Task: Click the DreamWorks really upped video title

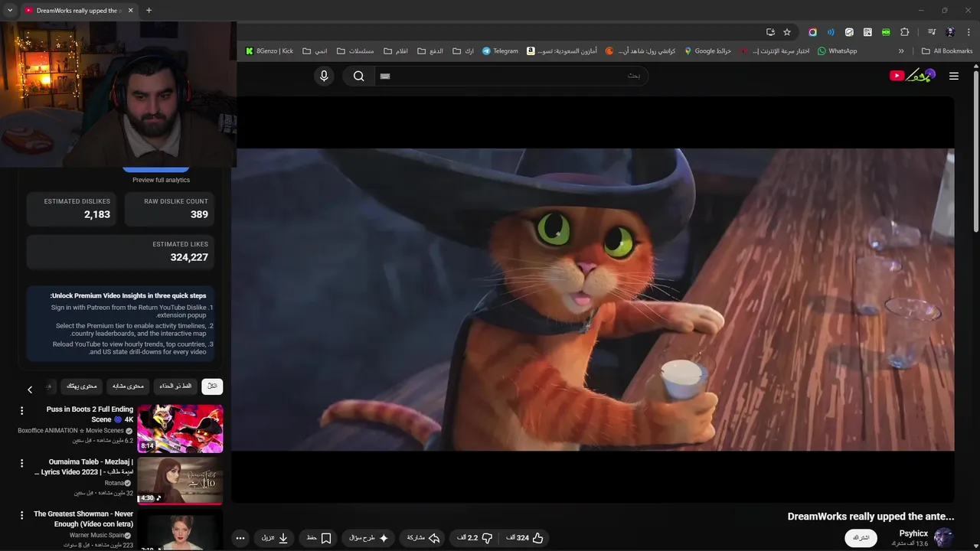Action: pyautogui.click(x=871, y=517)
